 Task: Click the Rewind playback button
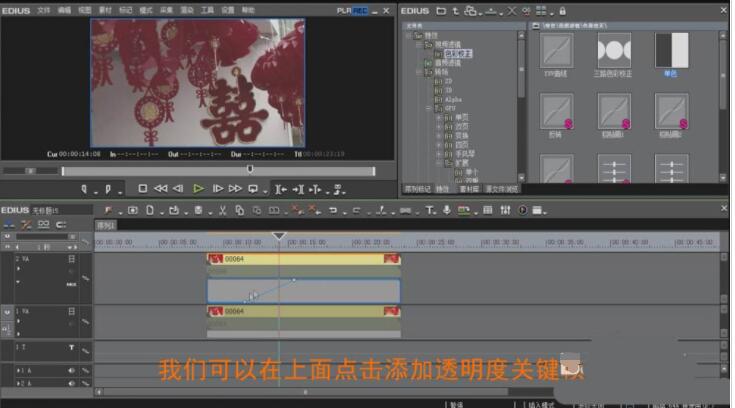(161, 189)
